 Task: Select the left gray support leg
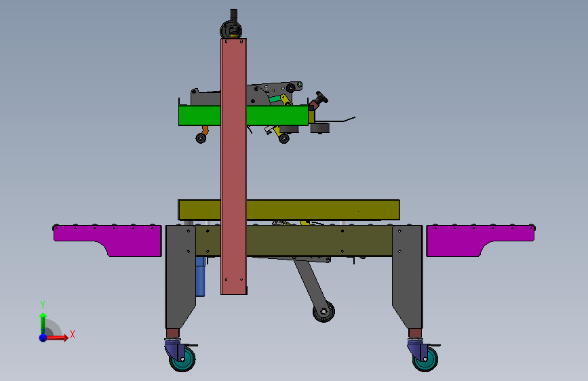tap(180, 277)
